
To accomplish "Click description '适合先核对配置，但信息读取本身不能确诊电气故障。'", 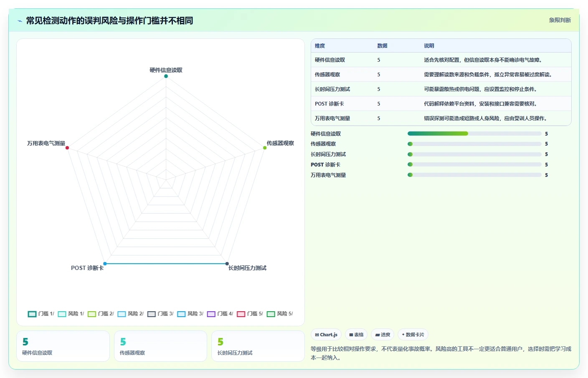I will pyautogui.click(x=484, y=60).
